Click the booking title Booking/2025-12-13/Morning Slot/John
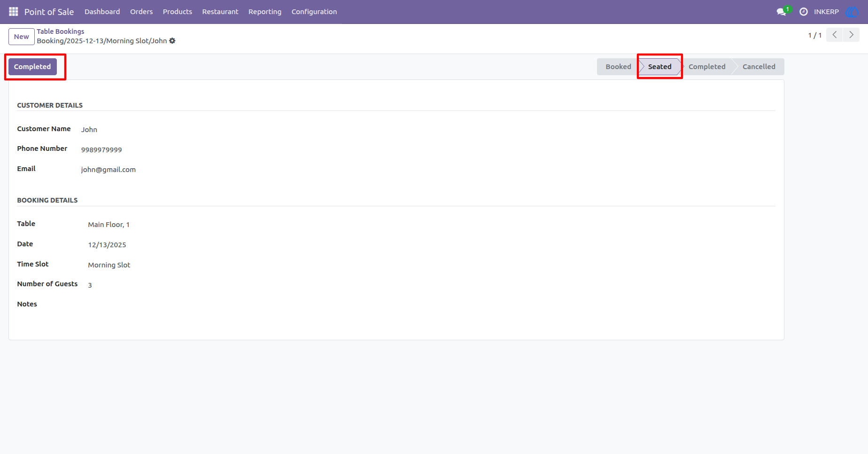This screenshot has width=868, height=454. pyautogui.click(x=102, y=41)
